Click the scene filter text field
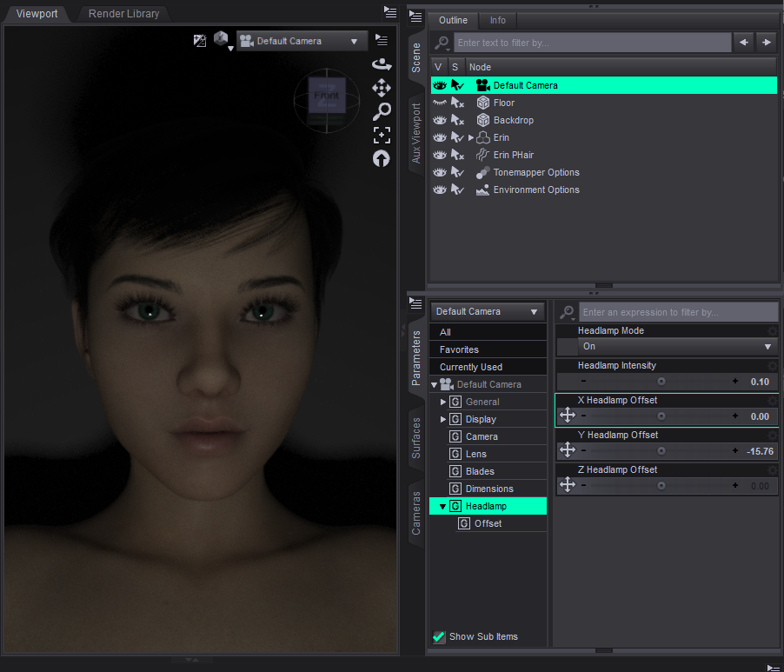The image size is (784, 672). [593, 42]
